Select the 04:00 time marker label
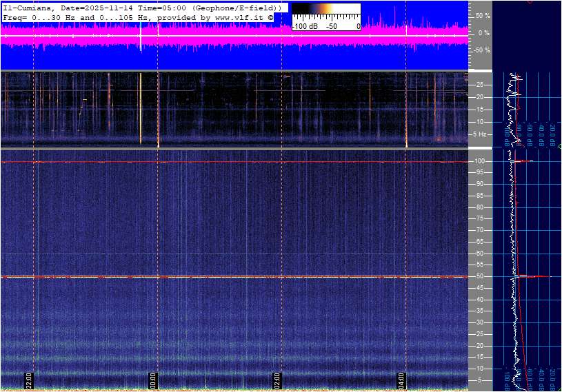The width and height of the screenshot is (562, 392). [402, 381]
